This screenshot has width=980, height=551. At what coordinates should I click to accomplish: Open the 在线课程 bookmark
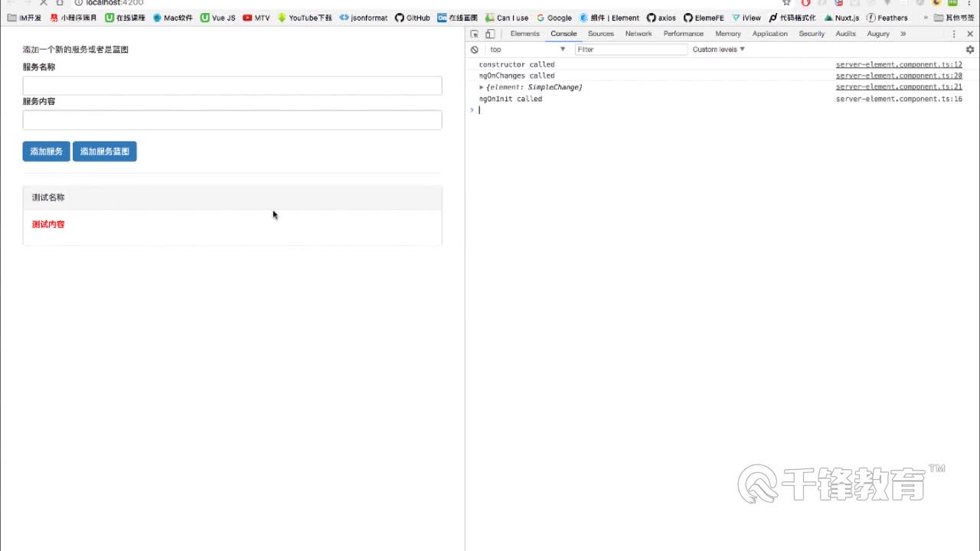(x=126, y=18)
